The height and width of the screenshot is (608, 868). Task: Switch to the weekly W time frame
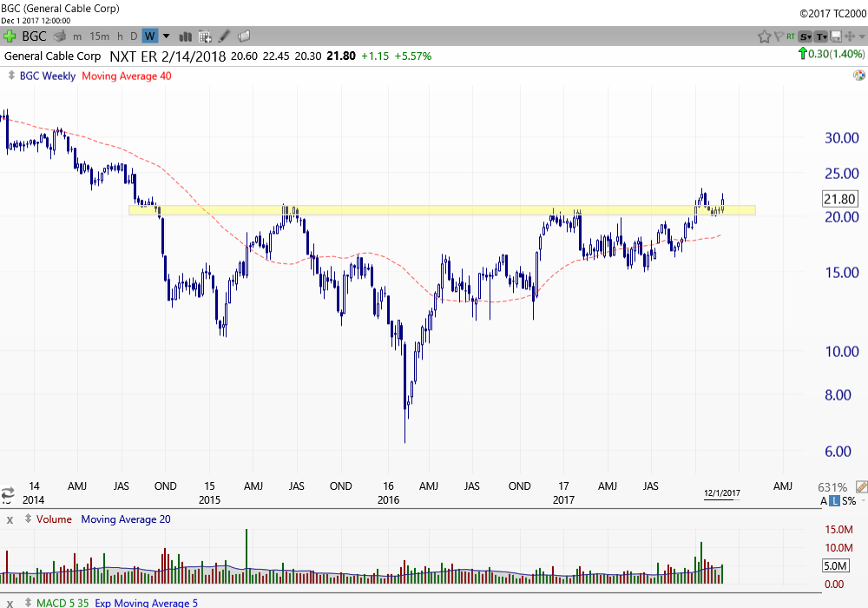(149, 36)
